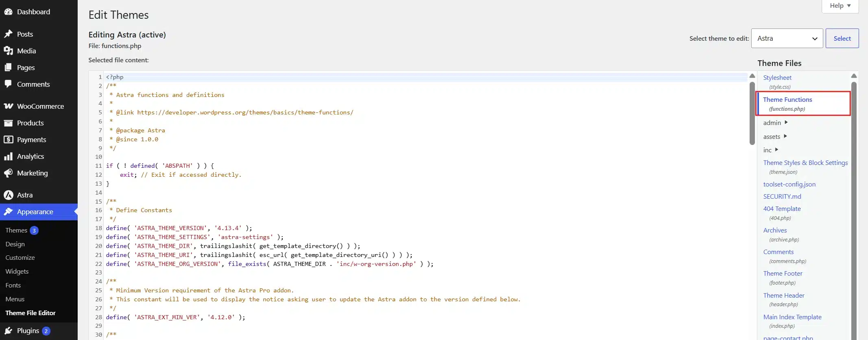Open Fonts submenu item
This screenshot has width=868, height=340.
click(13, 285)
